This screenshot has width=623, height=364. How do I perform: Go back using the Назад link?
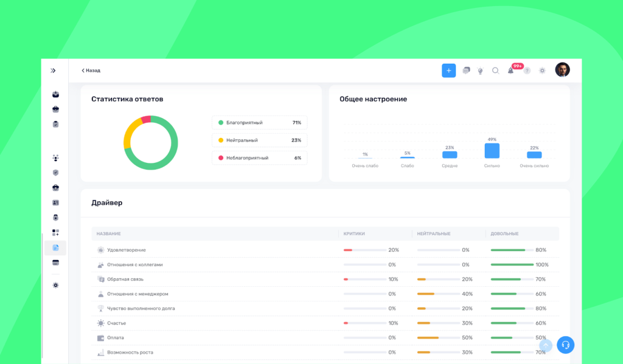tap(91, 70)
